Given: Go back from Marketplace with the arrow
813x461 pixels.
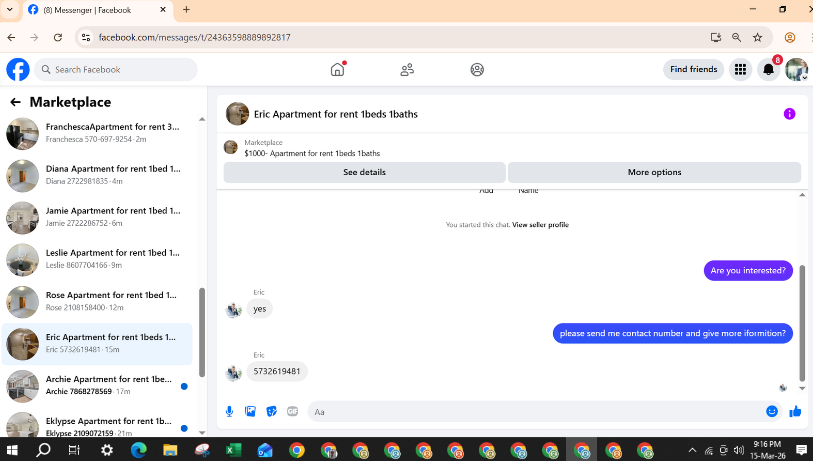Looking at the screenshot, I should 16,102.
